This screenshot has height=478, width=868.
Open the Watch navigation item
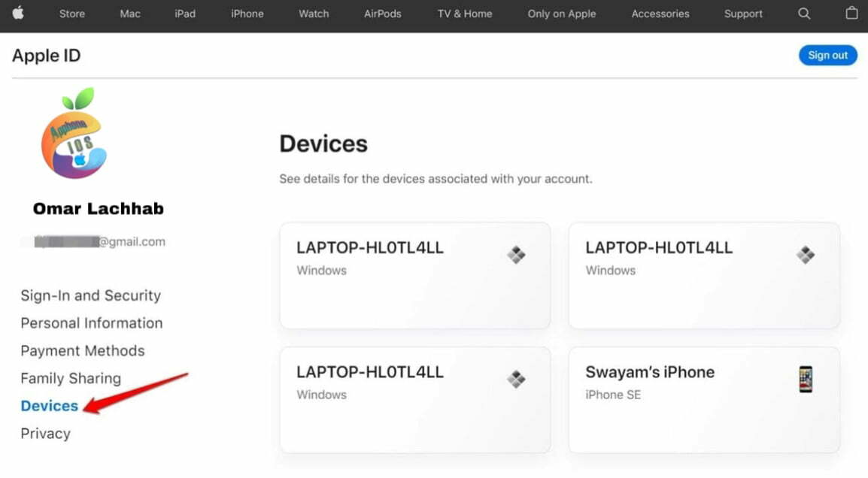click(314, 14)
